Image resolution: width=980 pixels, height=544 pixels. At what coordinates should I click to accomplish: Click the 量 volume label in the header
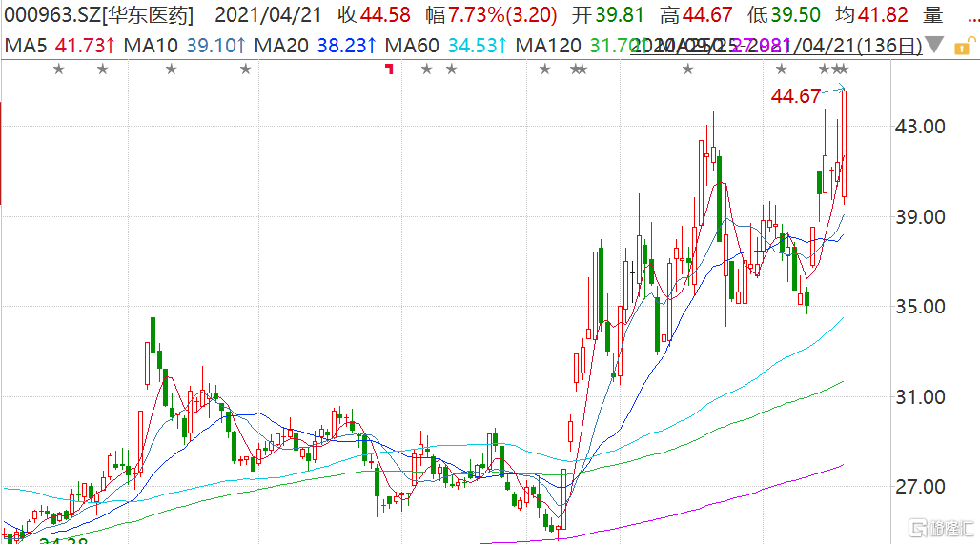click(933, 15)
